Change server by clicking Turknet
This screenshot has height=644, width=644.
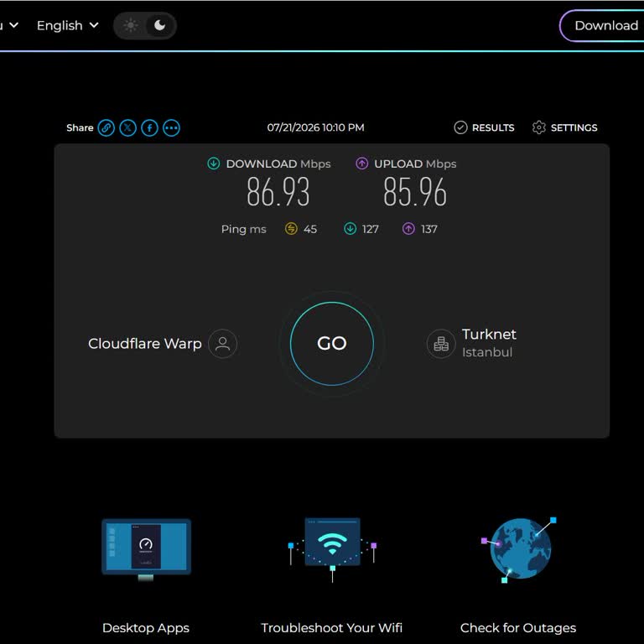coord(489,335)
